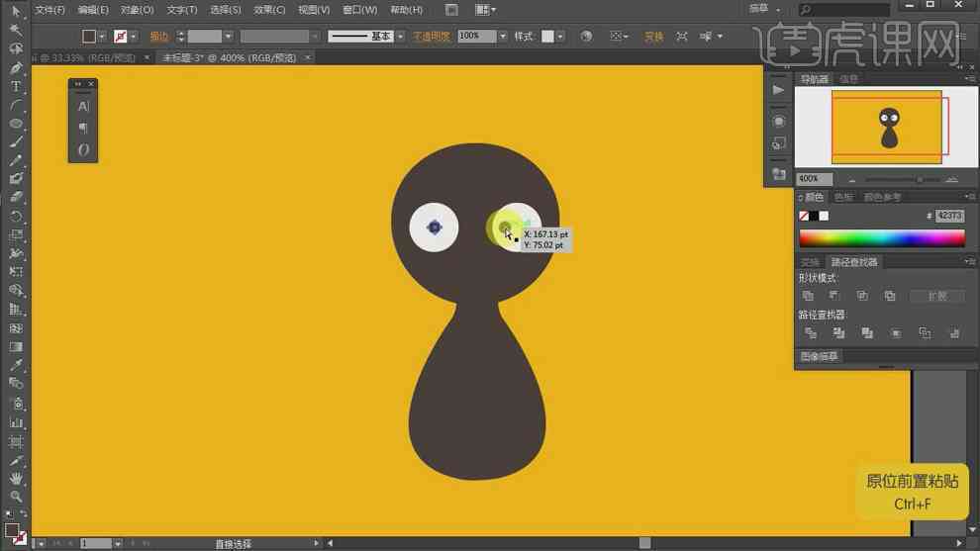This screenshot has width=980, height=551.
Task: Click the color spectrum bar
Action: click(882, 238)
